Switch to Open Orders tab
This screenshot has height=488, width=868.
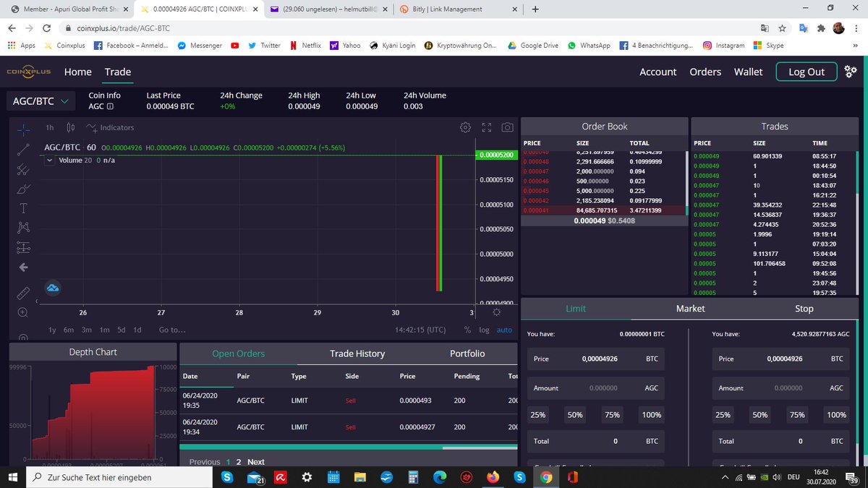[238, 354]
